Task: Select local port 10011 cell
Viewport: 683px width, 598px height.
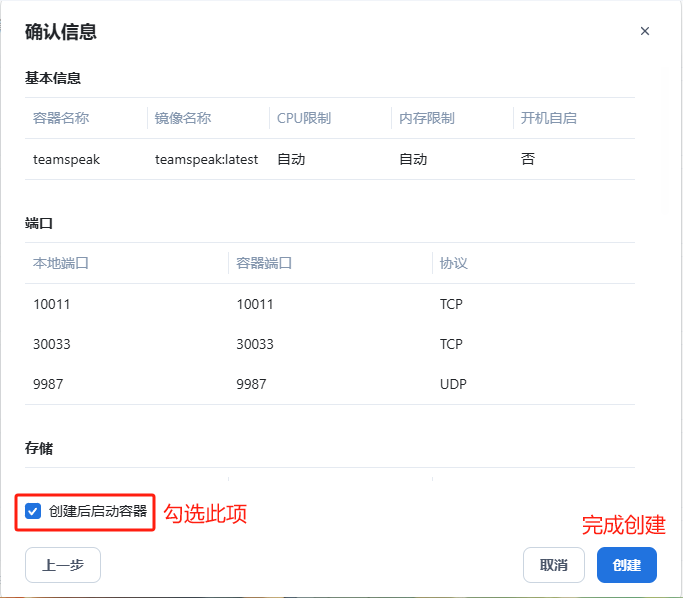Action: click(52, 304)
